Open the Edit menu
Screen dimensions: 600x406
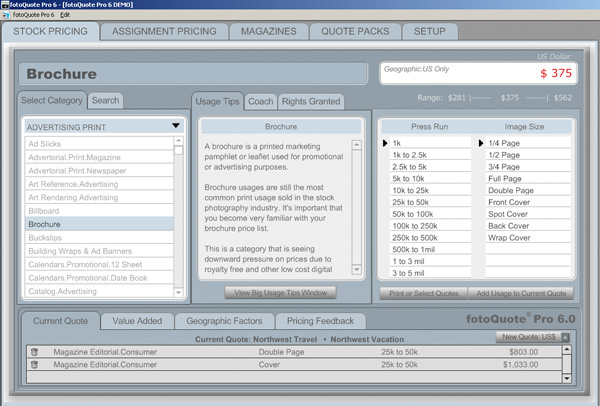(65, 16)
